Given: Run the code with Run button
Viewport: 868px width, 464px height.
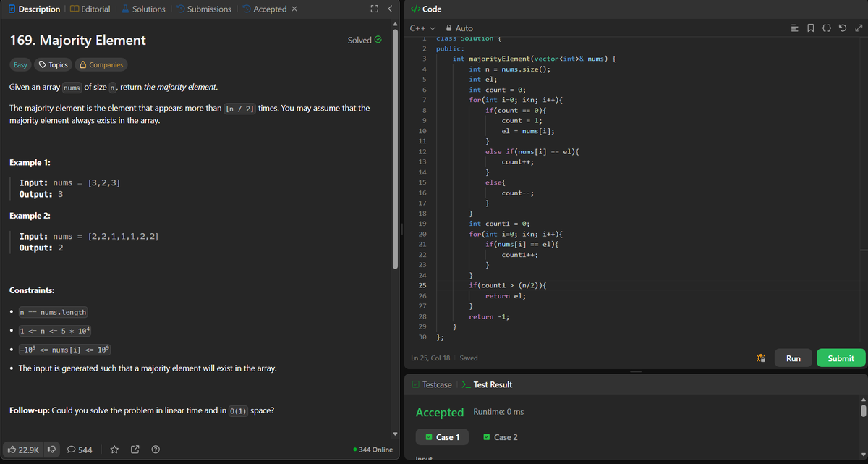Looking at the screenshot, I should [x=793, y=358].
